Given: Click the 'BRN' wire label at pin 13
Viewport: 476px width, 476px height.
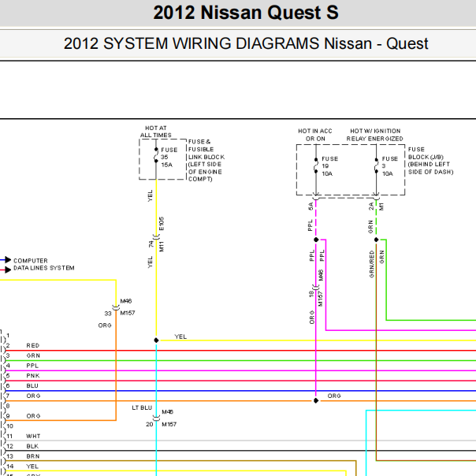Looking at the screenshot, I should tap(33, 456).
